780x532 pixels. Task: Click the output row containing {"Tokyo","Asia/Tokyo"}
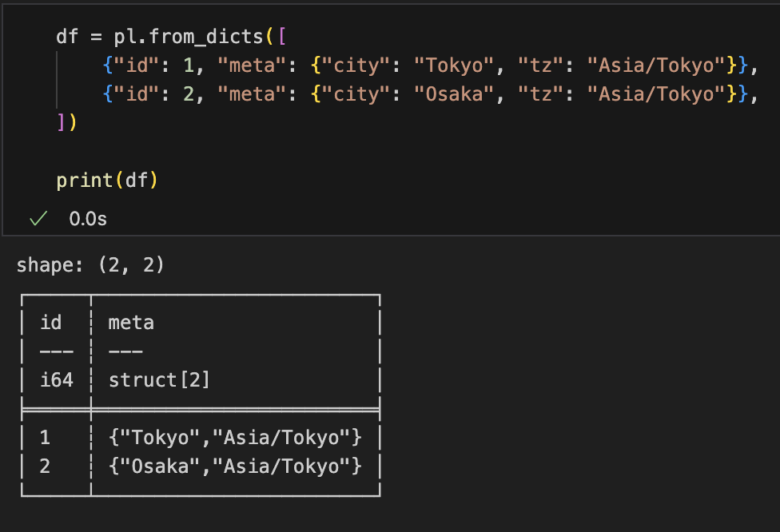click(x=235, y=438)
